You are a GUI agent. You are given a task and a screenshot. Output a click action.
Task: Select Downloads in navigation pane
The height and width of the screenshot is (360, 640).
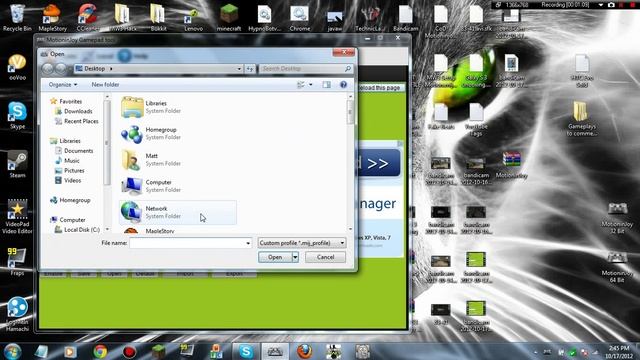pyautogui.click(x=73, y=111)
